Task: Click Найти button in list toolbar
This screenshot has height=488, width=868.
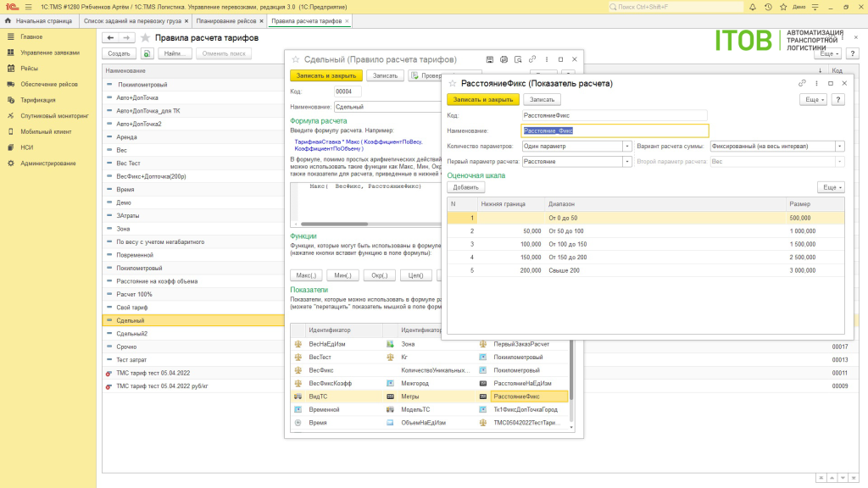Action: (x=175, y=53)
